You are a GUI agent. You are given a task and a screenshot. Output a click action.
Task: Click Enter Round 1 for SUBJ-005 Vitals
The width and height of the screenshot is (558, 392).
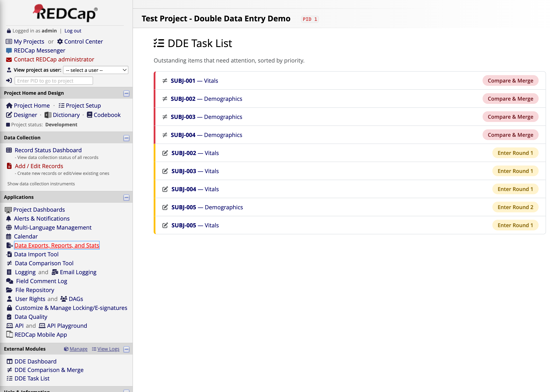515,225
